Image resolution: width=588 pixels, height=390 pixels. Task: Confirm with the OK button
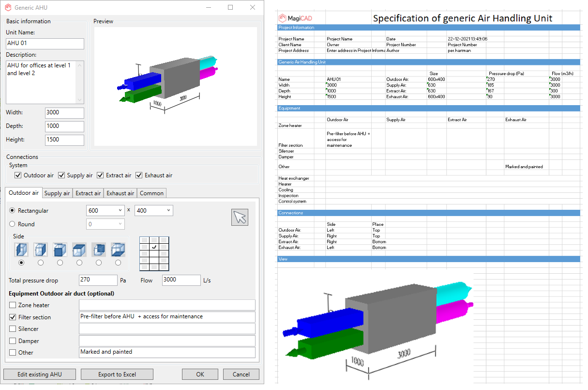tap(200, 374)
